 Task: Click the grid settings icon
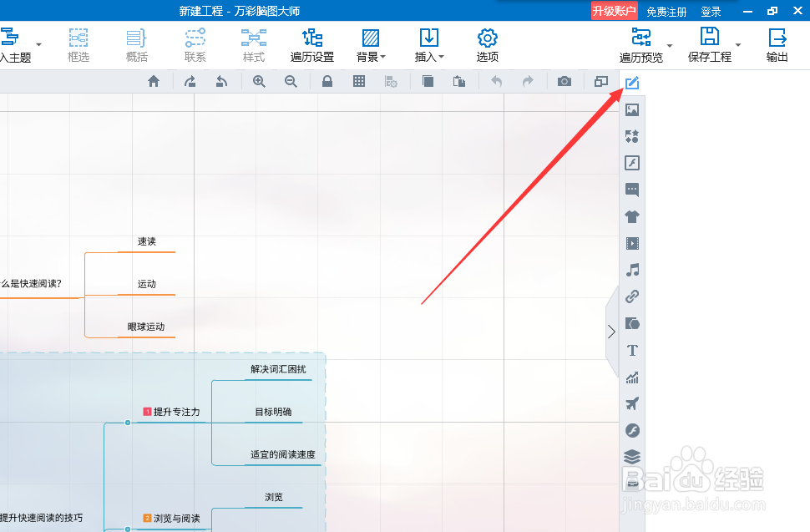391,81
